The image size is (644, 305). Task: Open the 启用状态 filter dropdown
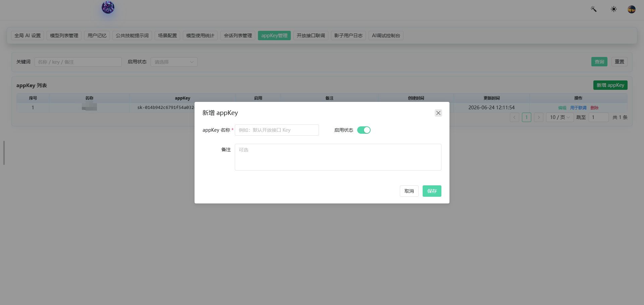click(x=174, y=62)
